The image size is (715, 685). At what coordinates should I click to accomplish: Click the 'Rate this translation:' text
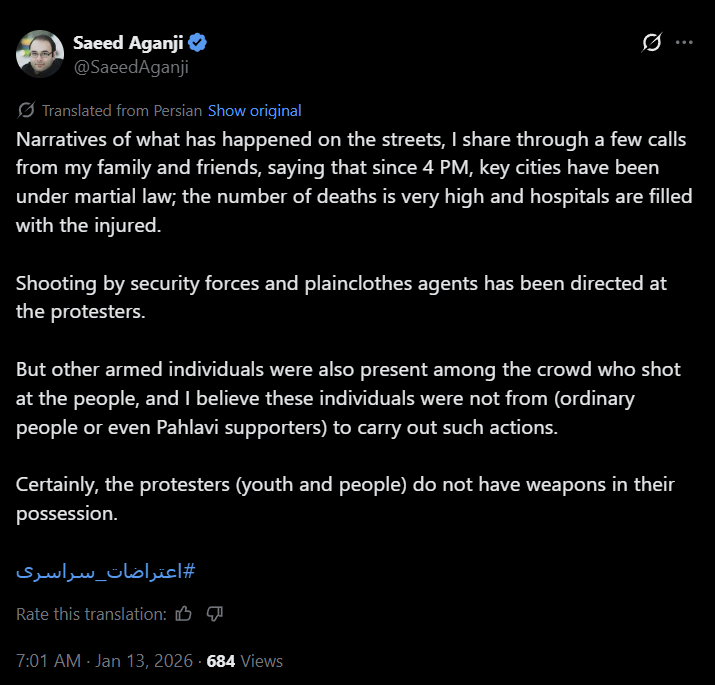point(90,613)
